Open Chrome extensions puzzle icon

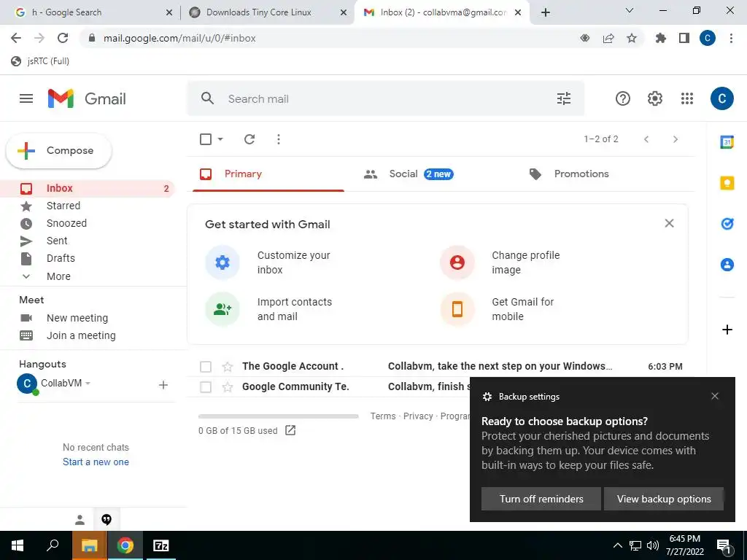[x=660, y=38]
